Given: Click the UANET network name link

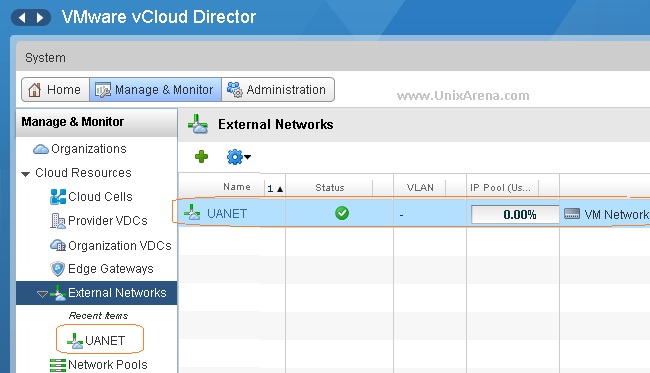Looking at the screenshot, I should click(x=227, y=213).
